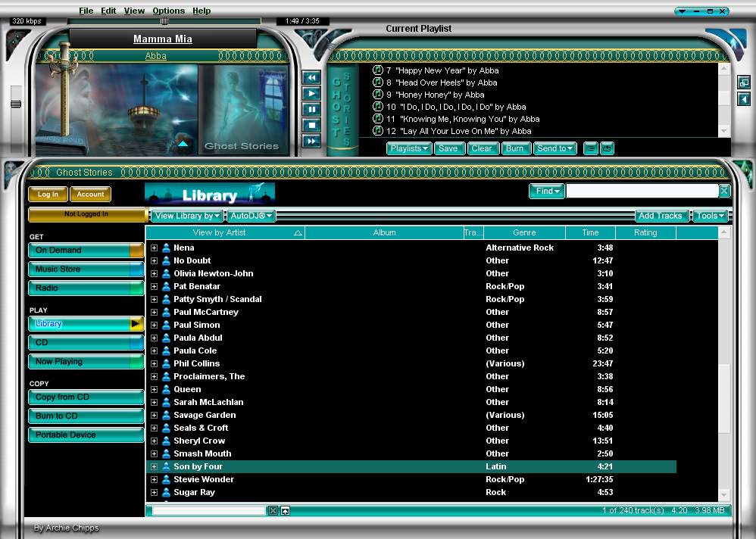Open the File menu
The image size is (756, 539).
86,11
